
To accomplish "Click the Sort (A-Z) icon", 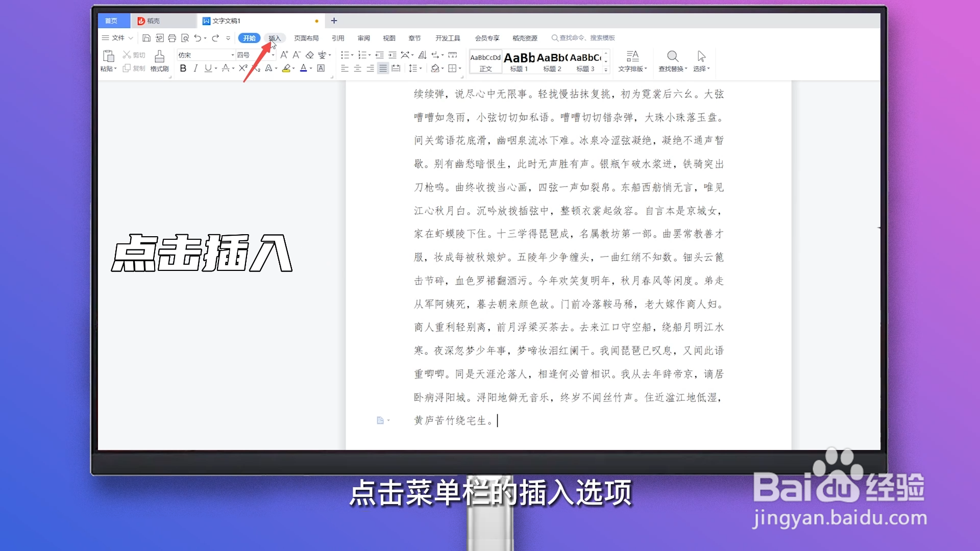I will [422, 55].
